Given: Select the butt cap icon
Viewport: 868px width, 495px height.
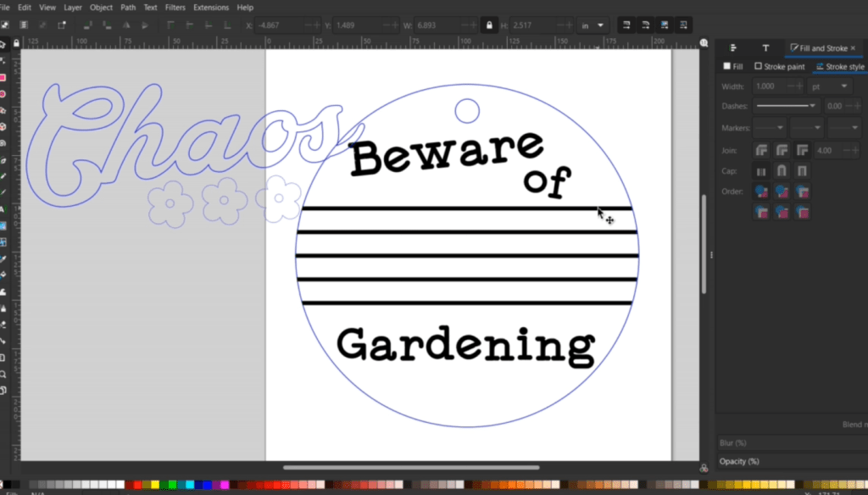Looking at the screenshot, I should [761, 171].
